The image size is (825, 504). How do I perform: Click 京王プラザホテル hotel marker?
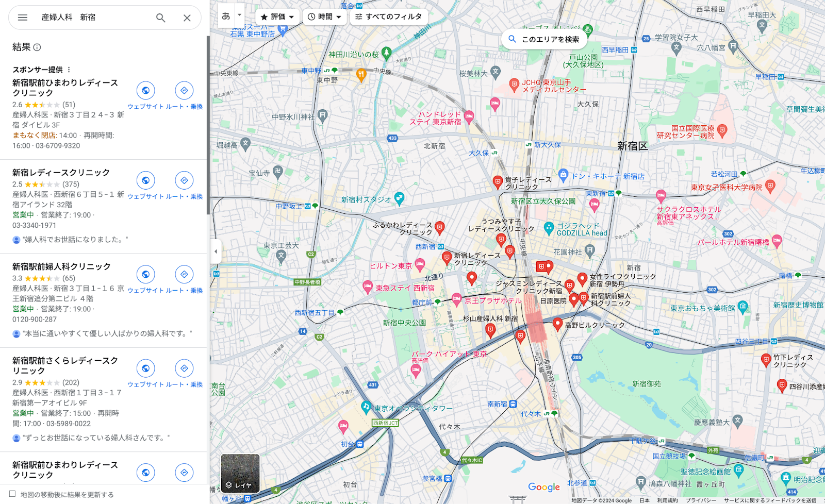(456, 299)
